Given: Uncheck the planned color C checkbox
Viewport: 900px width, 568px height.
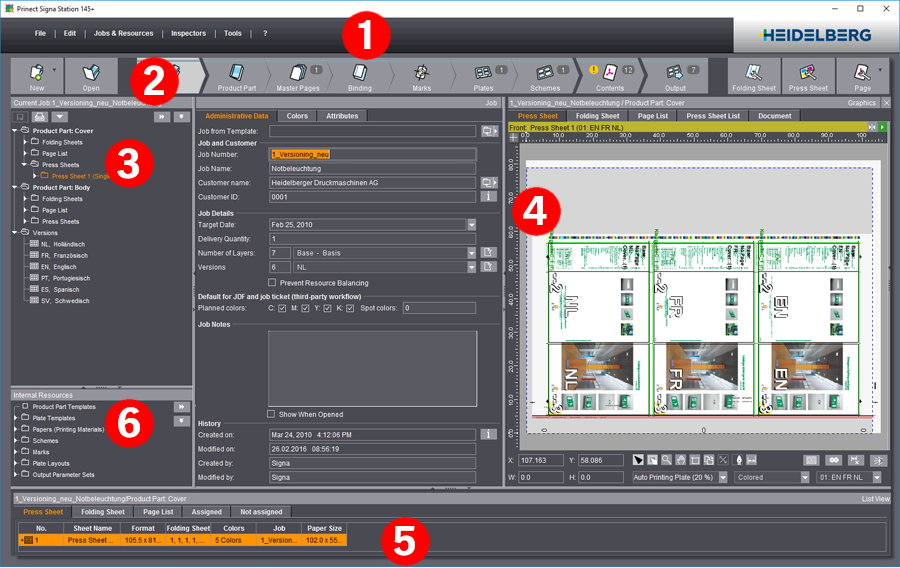Looking at the screenshot, I should tap(282, 308).
